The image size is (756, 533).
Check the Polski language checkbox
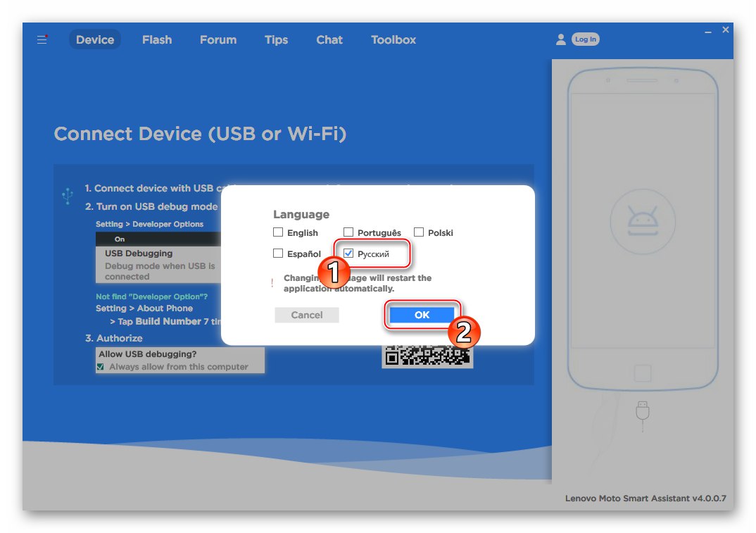419,232
